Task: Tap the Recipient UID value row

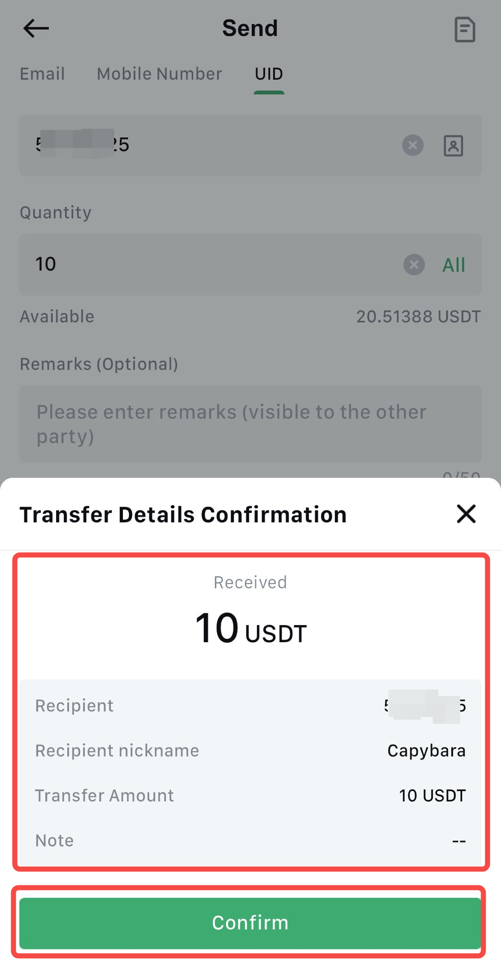Action: tap(250, 706)
